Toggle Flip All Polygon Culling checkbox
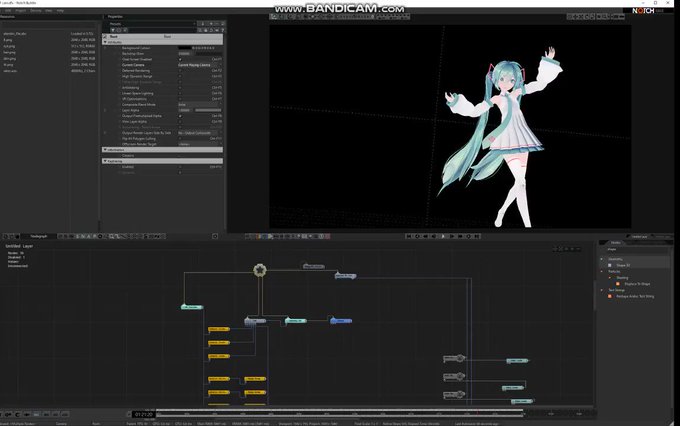The width and height of the screenshot is (680, 426). pyautogui.click(x=180, y=138)
